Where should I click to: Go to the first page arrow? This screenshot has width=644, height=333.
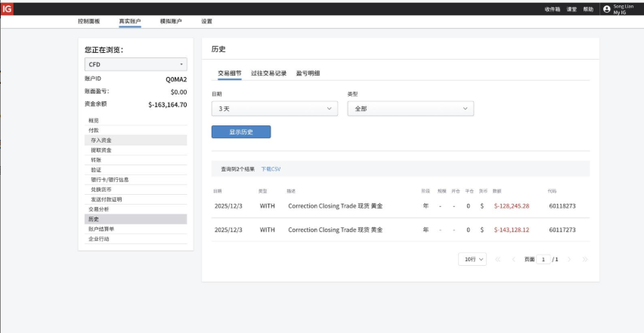click(497, 259)
